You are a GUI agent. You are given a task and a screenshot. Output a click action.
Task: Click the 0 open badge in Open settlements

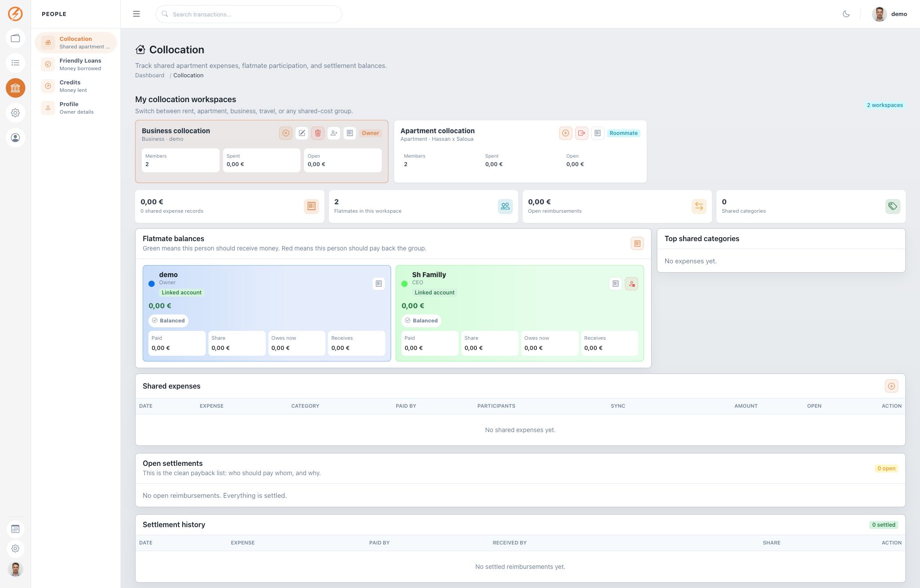click(886, 469)
